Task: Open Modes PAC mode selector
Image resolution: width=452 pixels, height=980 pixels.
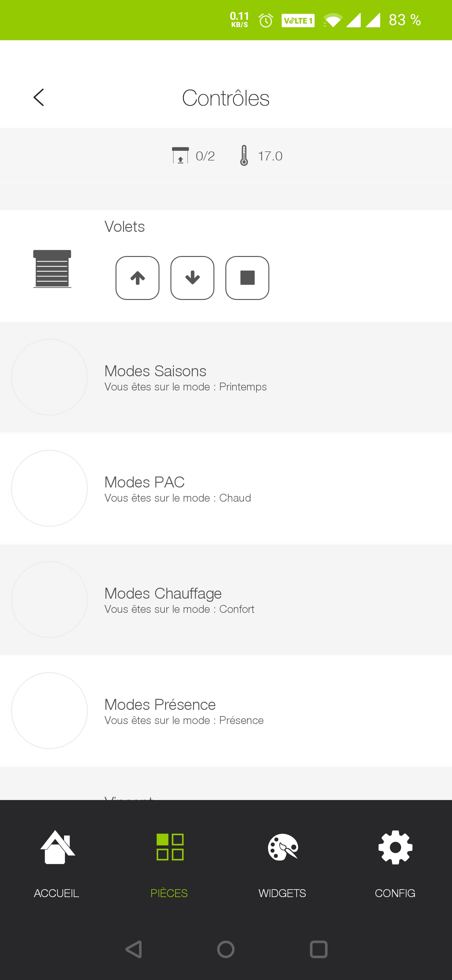Action: 226,488
